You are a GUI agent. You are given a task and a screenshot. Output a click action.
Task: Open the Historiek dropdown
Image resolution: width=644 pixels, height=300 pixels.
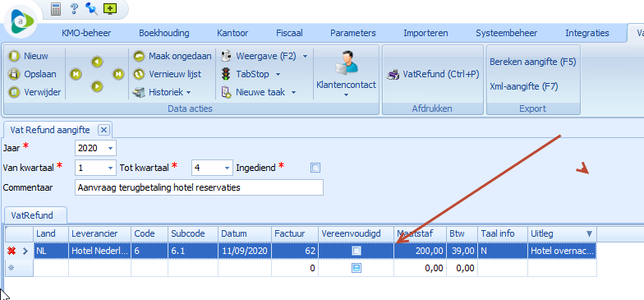162,92
